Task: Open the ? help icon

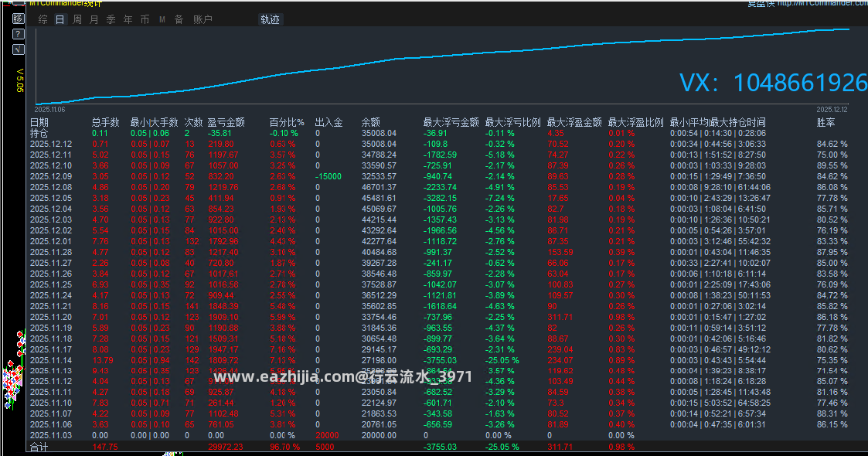Action: point(19,34)
